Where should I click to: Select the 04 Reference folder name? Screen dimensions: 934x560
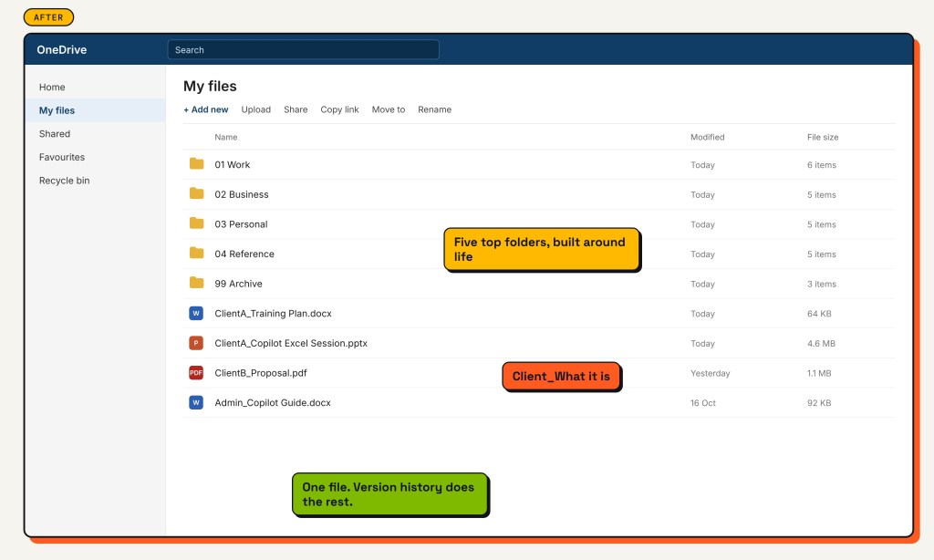point(244,254)
